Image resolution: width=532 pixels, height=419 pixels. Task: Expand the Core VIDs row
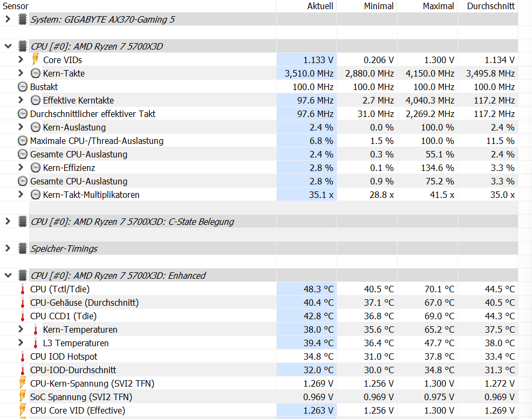21,60
